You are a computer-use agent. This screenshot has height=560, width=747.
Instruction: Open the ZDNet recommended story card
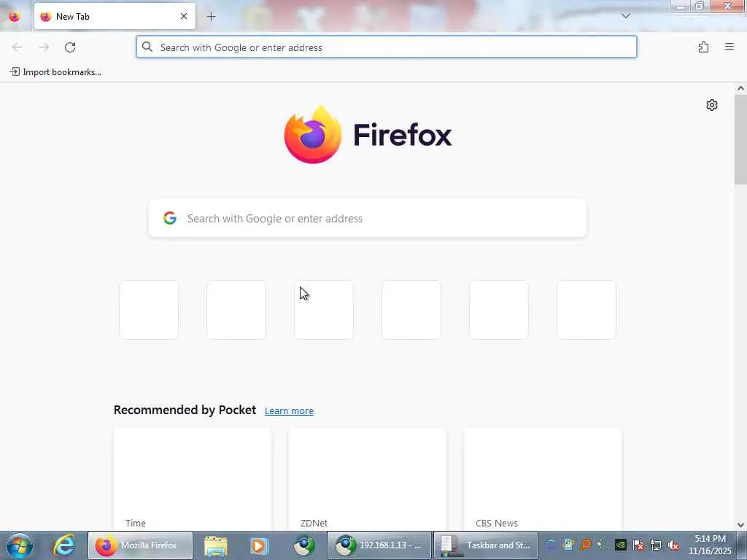368,479
